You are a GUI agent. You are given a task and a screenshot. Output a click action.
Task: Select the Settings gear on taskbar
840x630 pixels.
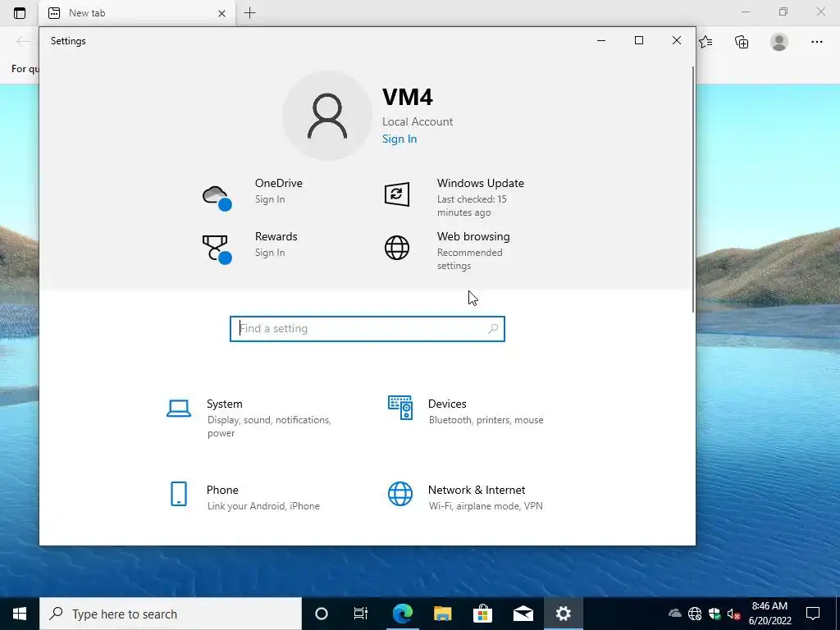coord(563,614)
